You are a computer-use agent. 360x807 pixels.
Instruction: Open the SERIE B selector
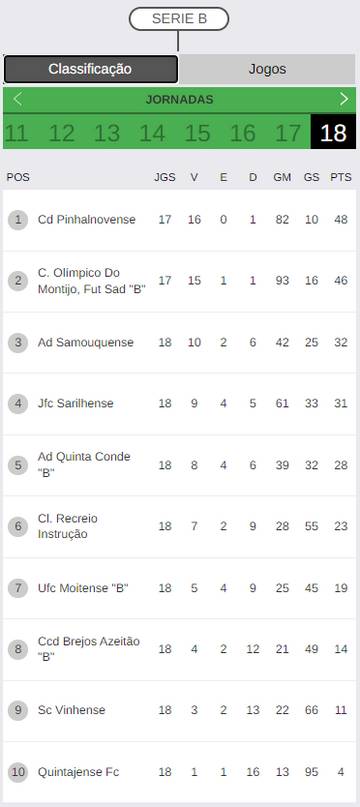click(179, 19)
